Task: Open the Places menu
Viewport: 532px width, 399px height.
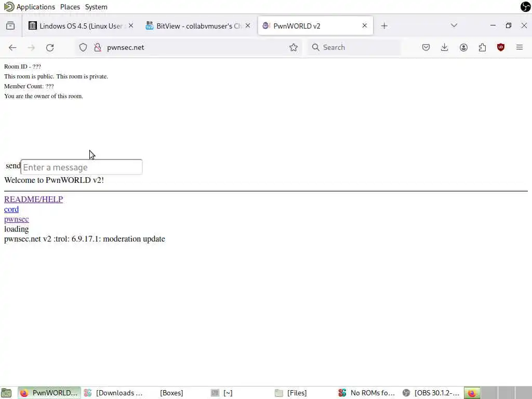Action: point(70,7)
